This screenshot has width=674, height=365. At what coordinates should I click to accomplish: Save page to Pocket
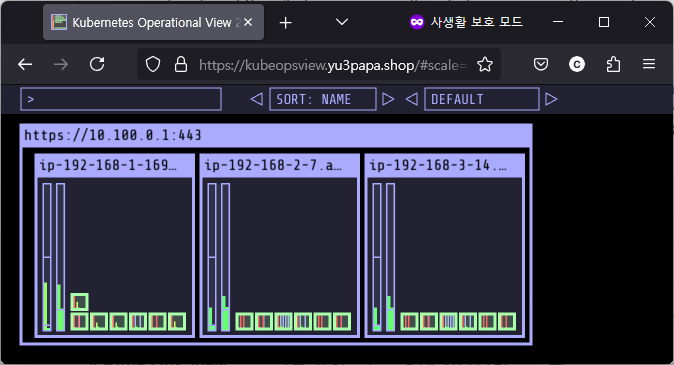(541, 64)
